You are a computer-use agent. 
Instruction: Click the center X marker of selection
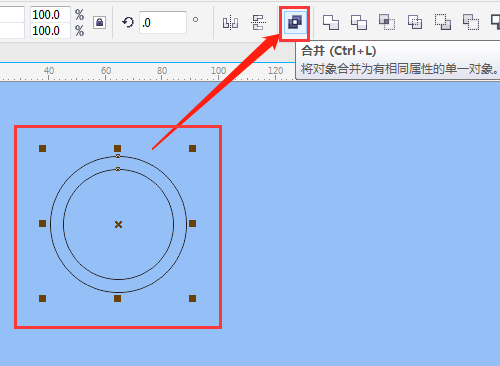tap(118, 225)
